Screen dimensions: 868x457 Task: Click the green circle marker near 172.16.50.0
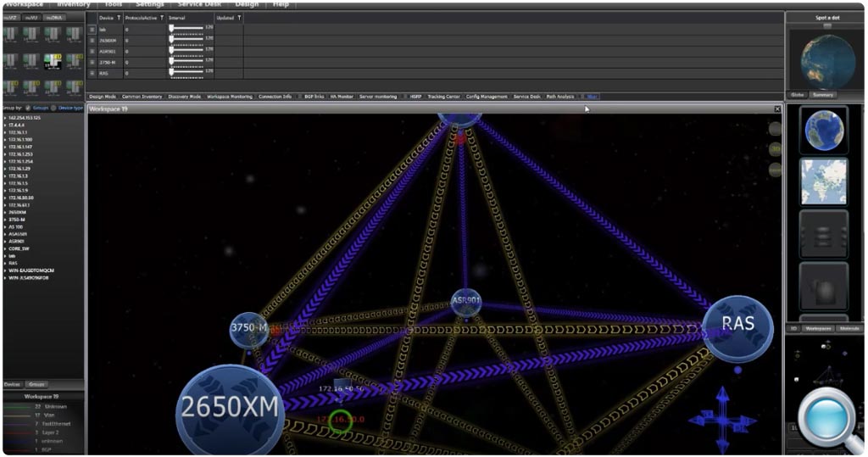[340, 421]
